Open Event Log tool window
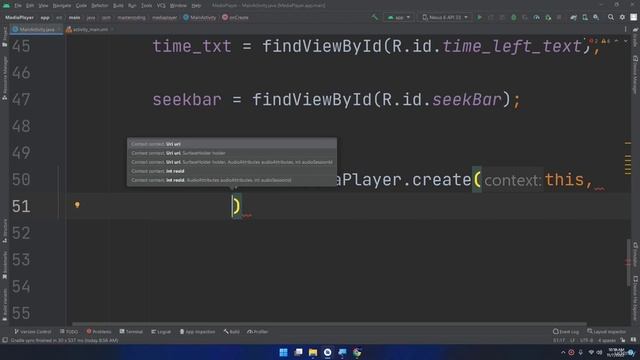 coord(566,332)
